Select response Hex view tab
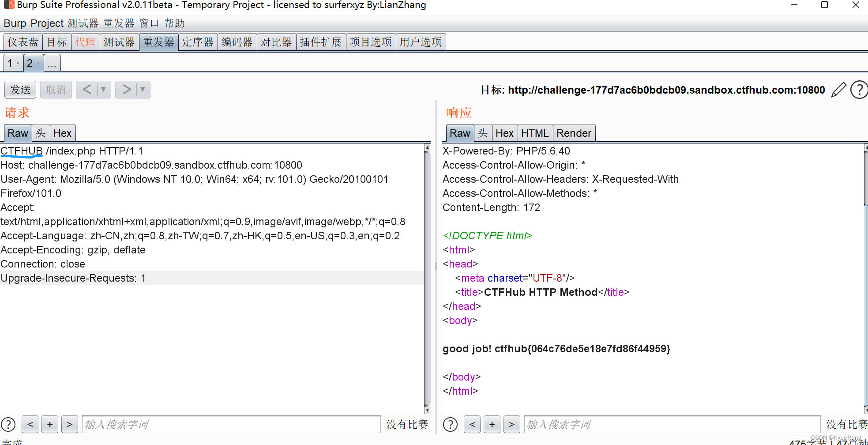The width and height of the screenshot is (868, 445). [504, 133]
